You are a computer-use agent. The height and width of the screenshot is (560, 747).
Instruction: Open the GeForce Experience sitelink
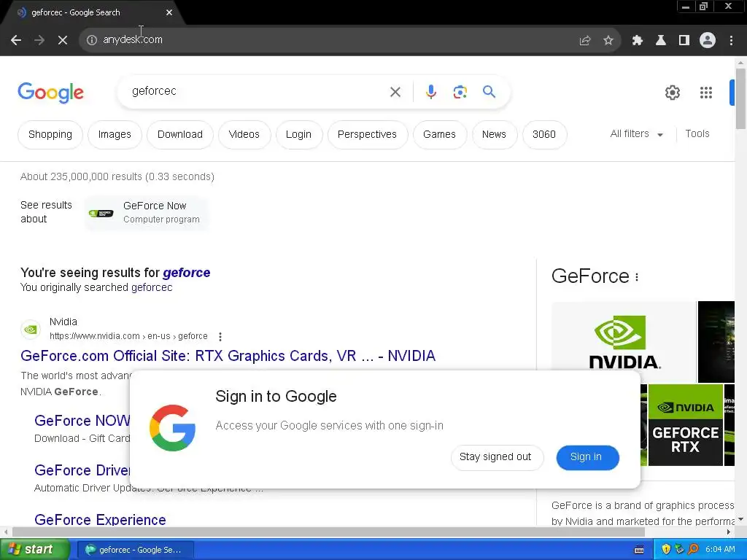pos(100,519)
